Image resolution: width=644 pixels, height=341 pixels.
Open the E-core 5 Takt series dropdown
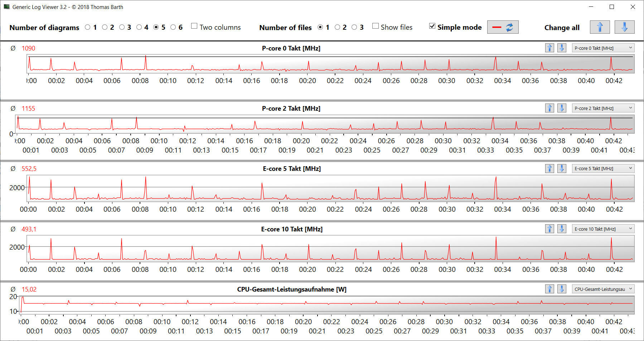603,168
